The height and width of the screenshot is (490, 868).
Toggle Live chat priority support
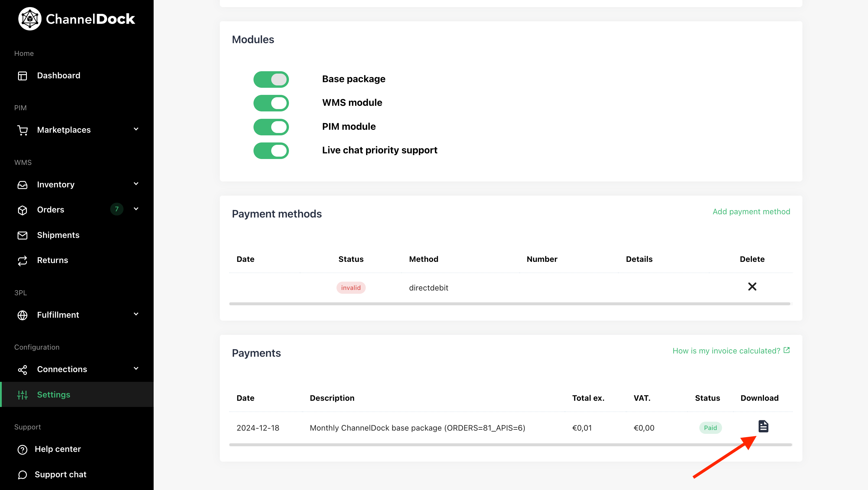coord(271,151)
